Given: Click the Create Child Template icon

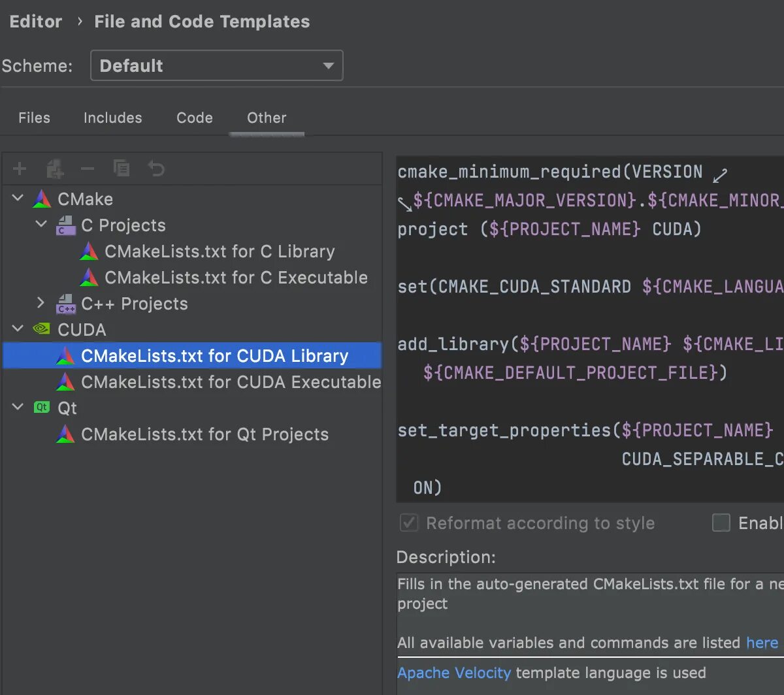Looking at the screenshot, I should coord(55,169).
